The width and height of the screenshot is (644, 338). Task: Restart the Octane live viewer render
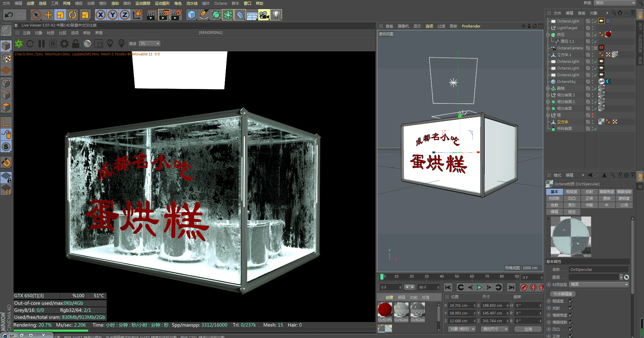tap(30, 44)
